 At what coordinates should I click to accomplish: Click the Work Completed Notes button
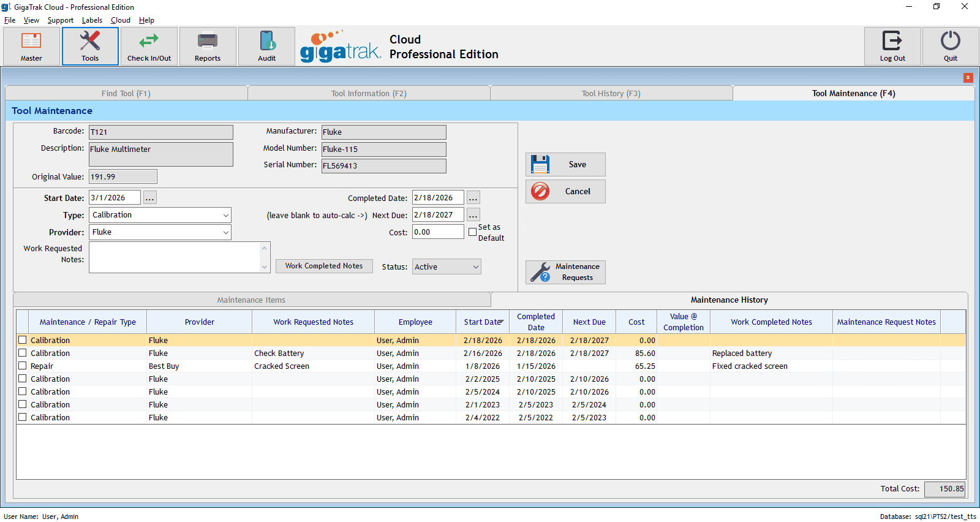point(324,266)
